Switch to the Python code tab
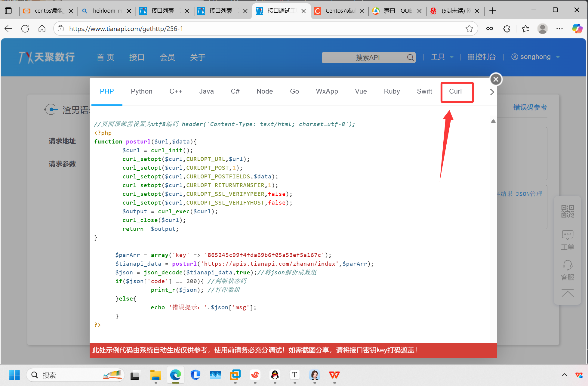Viewport: 588px width, 386px height. pos(141,91)
